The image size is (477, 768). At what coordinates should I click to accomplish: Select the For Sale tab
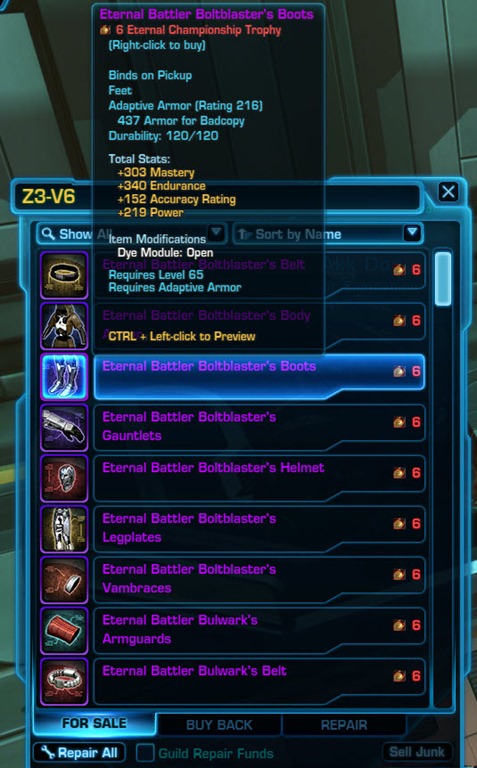tap(94, 723)
